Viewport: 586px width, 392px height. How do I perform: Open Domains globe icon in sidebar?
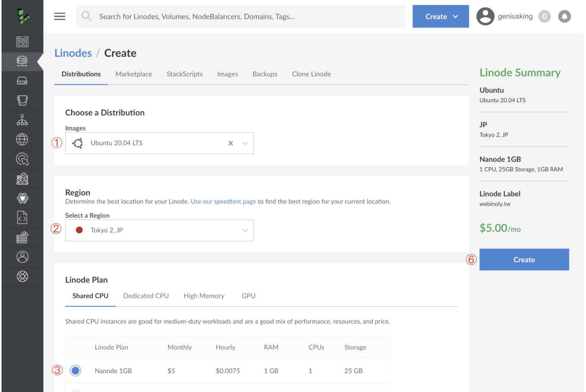click(22, 139)
